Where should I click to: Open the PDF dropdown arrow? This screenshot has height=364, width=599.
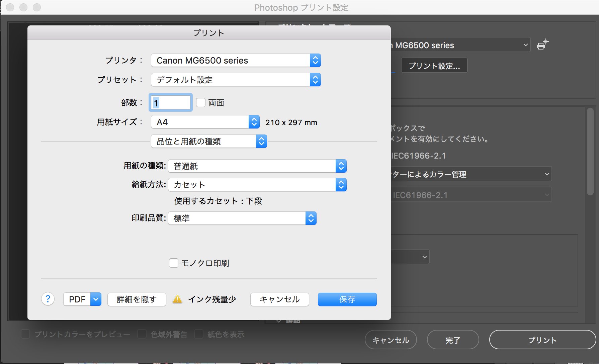pos(96,299)
